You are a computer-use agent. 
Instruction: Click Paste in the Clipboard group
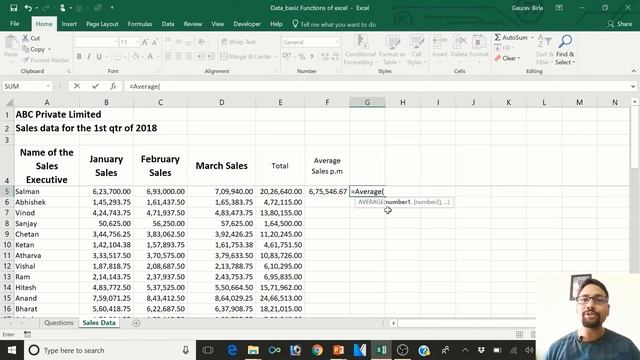[x=11, y=47]
